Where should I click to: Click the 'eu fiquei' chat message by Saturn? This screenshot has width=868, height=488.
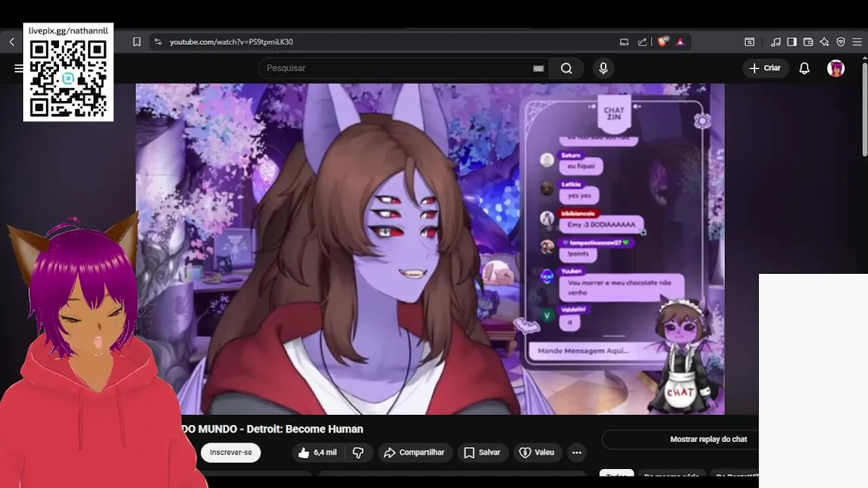point(580,166)
